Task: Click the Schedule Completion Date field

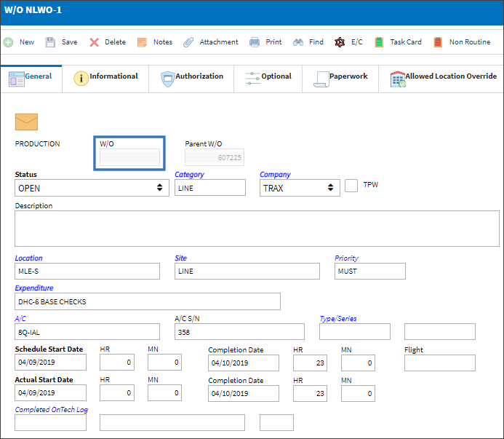Action: [x=244, y=363]
